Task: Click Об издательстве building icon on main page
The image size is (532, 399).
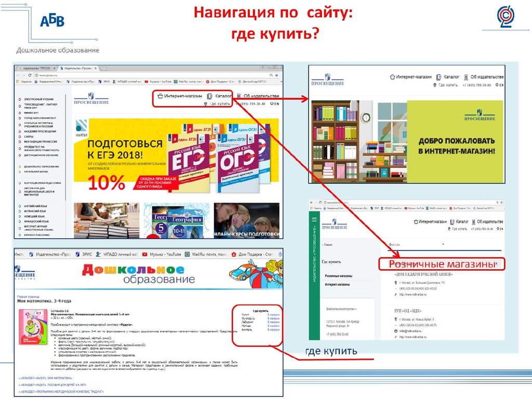Action: point(239,96)
